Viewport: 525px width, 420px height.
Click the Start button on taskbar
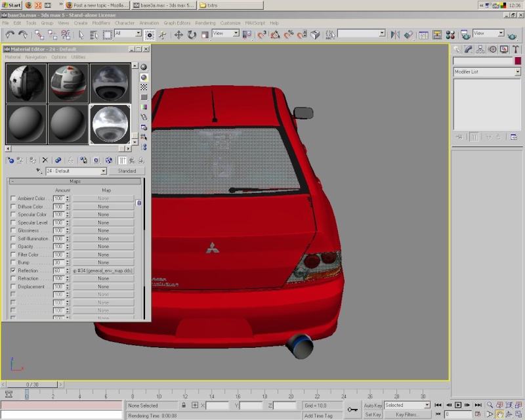(x=11, y=5)
